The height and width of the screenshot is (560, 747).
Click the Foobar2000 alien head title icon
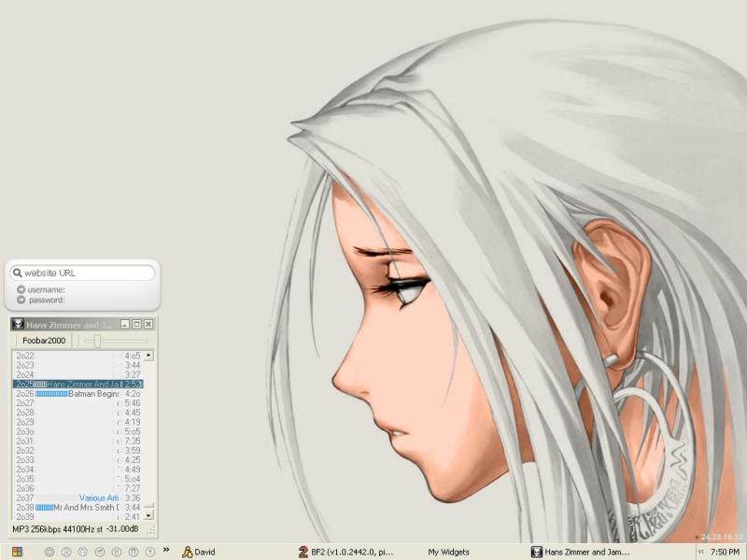pos(18,324)
